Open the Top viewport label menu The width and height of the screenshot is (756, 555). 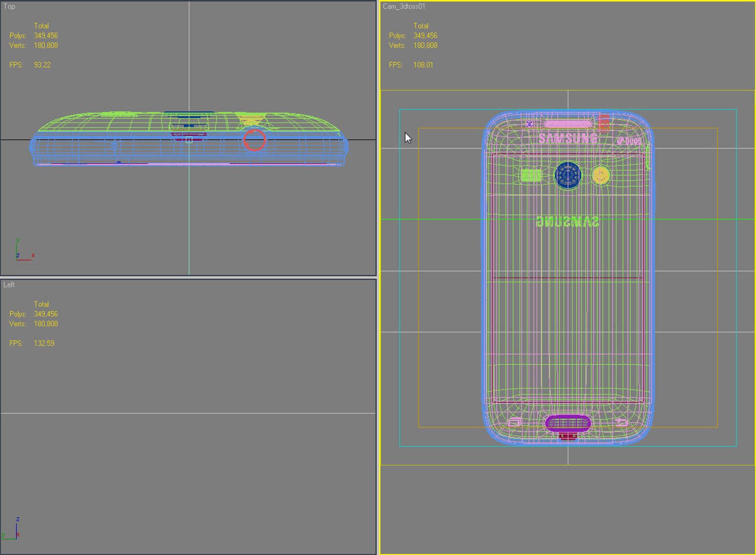[9, 6]
